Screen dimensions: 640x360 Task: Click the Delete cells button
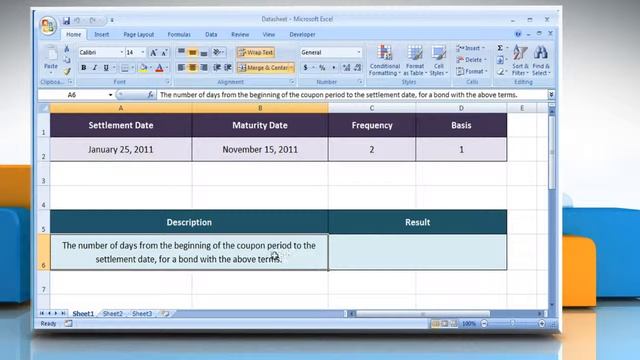click(471, 60)
